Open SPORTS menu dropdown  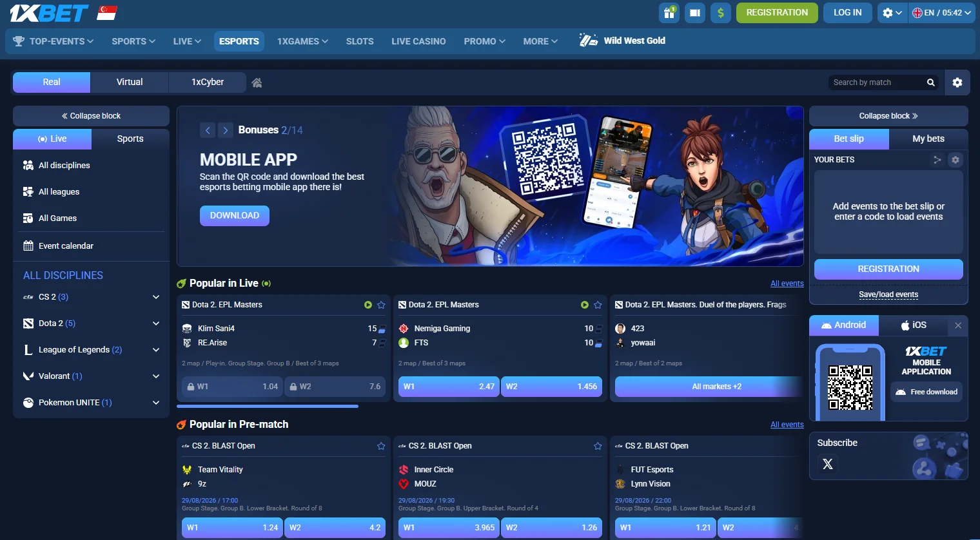(133, 41)
